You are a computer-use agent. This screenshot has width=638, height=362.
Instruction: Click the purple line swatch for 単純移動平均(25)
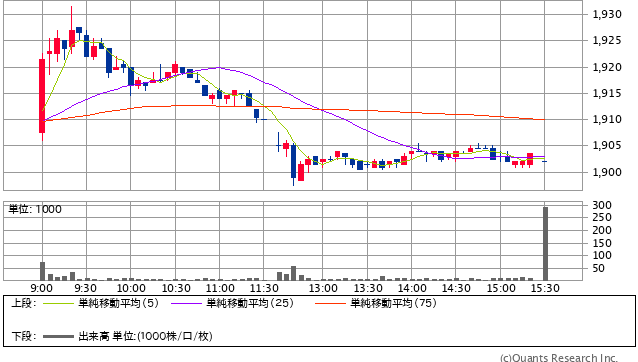click(x=186, y=303)
